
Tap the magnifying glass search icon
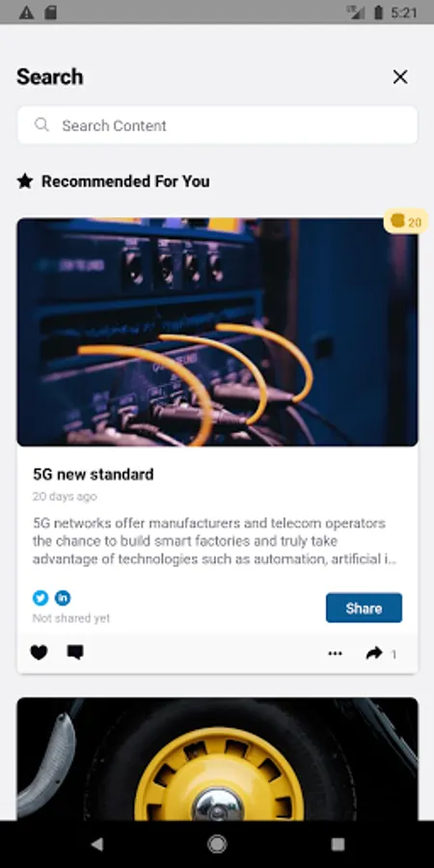coord(41,124)
